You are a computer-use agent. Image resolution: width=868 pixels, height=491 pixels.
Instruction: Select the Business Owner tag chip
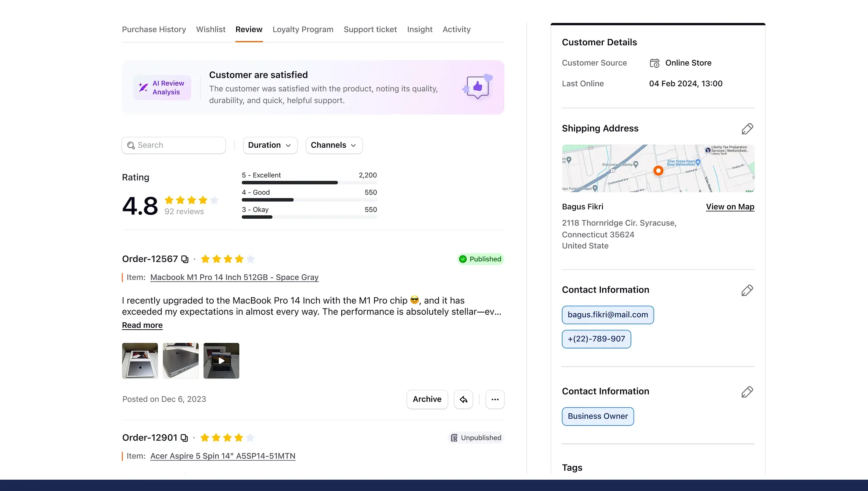point(597,416)
